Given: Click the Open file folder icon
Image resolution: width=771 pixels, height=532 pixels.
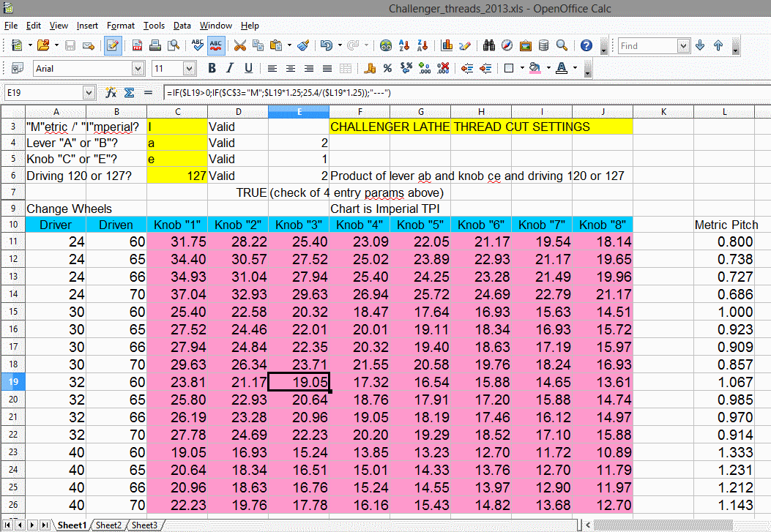Looking at the screenshot, I should point(43,45).
